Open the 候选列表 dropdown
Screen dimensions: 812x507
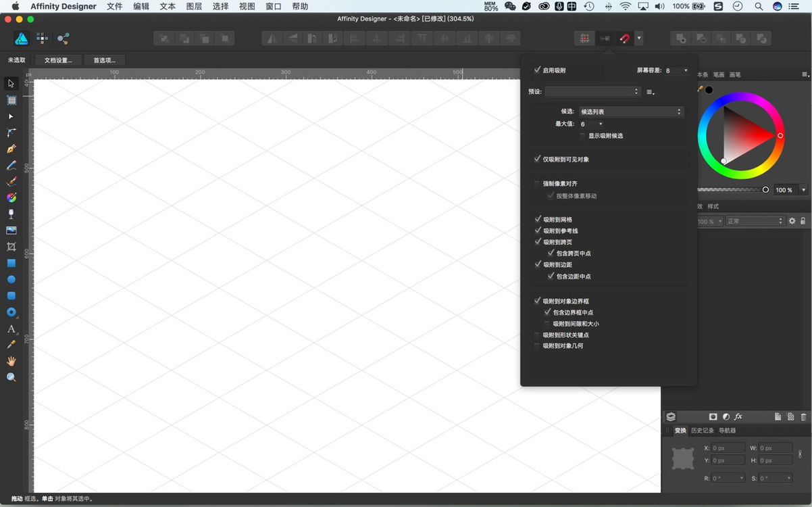(631, 112)
